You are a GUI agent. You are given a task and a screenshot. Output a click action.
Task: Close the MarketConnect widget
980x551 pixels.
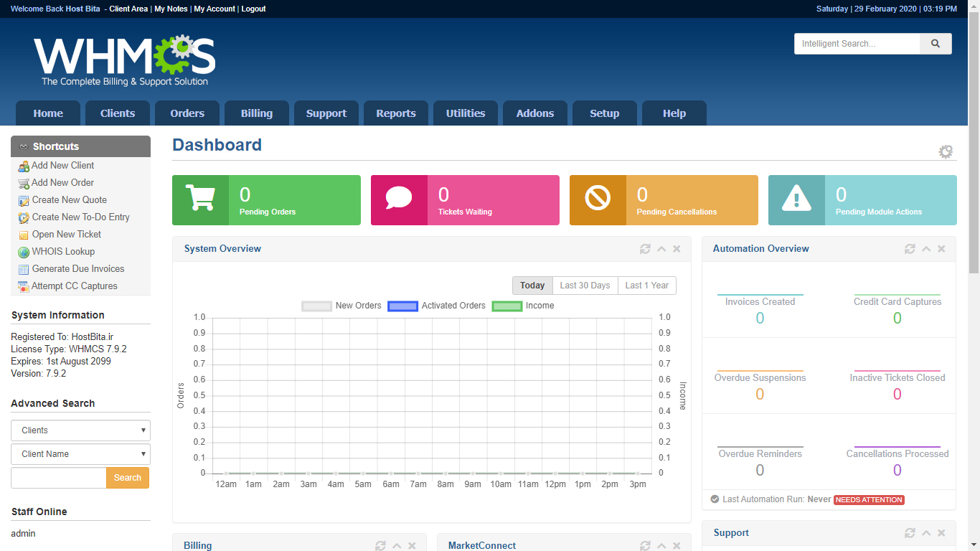pyautogui.click(x=677, y=546)
